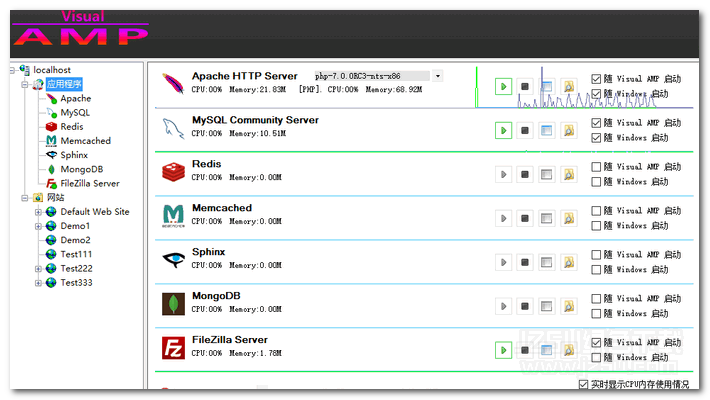Select MongoDB in the sidebar tree
Viewport: 710px width, 400px height.
(82, 169)
